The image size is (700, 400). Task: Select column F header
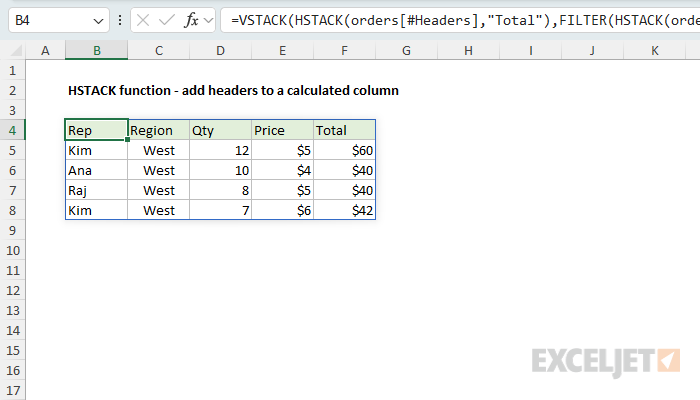[344, 51]
